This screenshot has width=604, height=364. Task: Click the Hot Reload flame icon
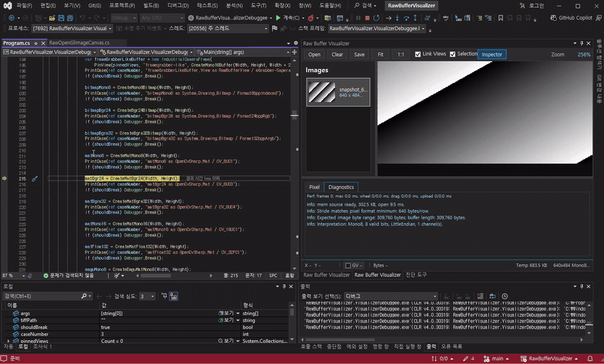coord(310,18)
